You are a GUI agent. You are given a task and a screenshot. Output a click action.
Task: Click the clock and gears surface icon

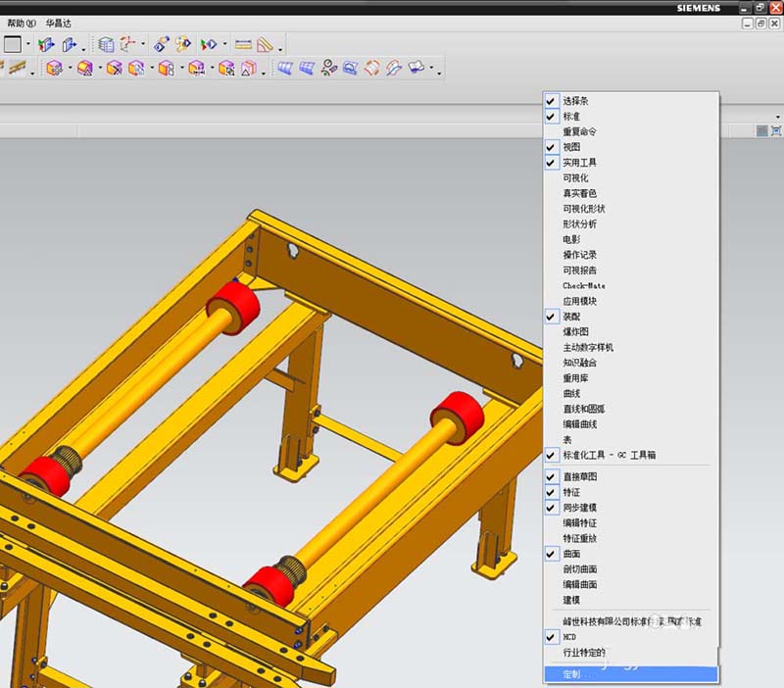tap(328, 68)
